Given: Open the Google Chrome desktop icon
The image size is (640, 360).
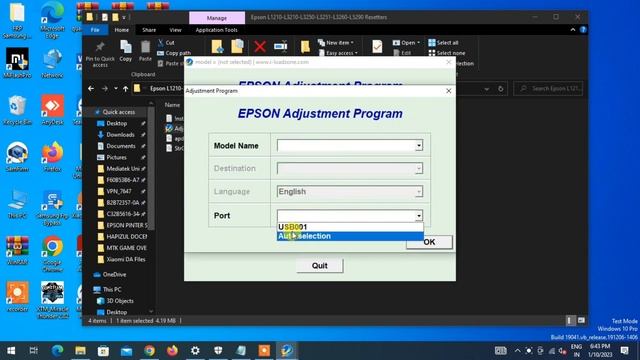Looking at the screenshot, I should (x=52, y=253).
